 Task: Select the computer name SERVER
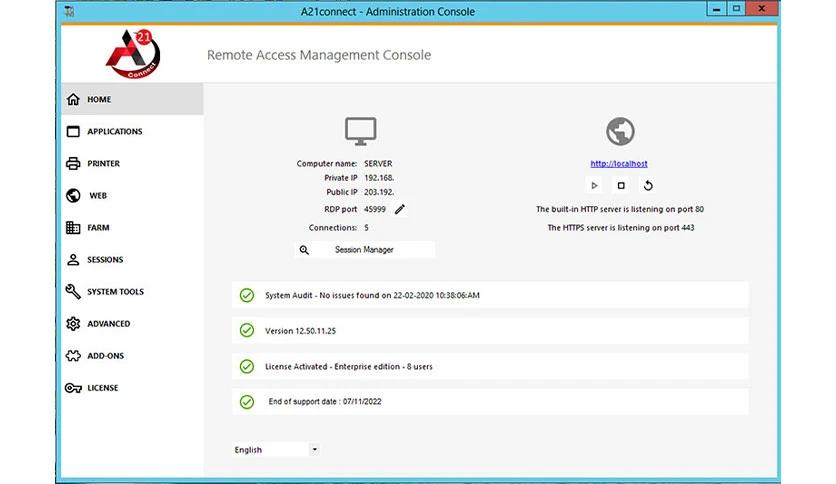point(378,164)
